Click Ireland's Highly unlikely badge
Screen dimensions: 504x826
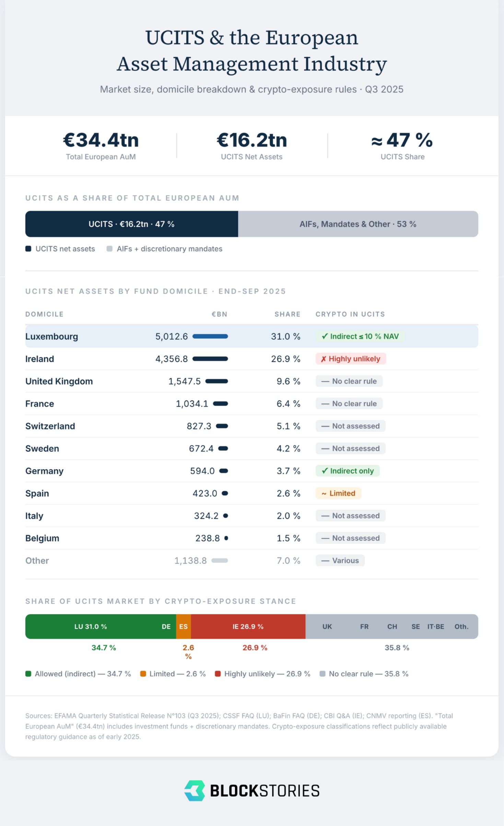[x=351, y=359]
